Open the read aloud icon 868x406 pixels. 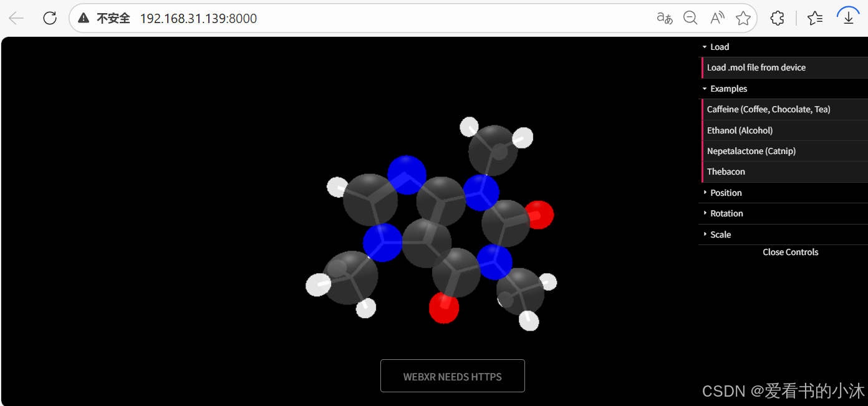click(717, 18)
